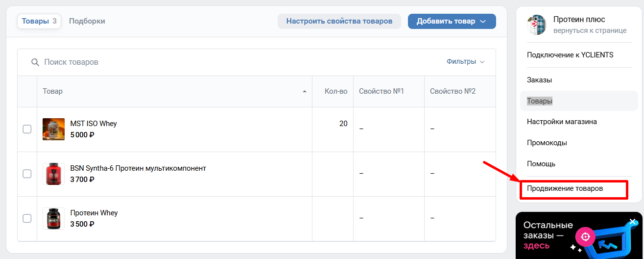Check the Протеин Whey row checkbox
Viewport: 644px width, 259px height.
point(27,218)
